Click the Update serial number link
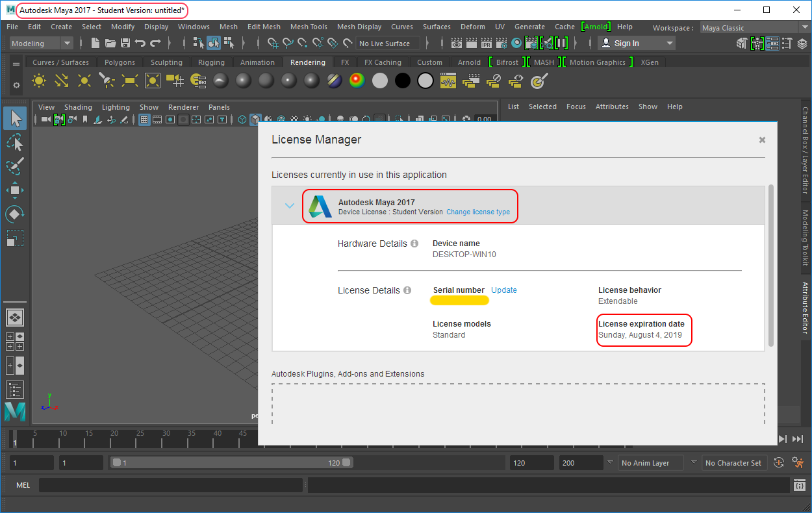The image size is (812, 513). tap(504, 290)
